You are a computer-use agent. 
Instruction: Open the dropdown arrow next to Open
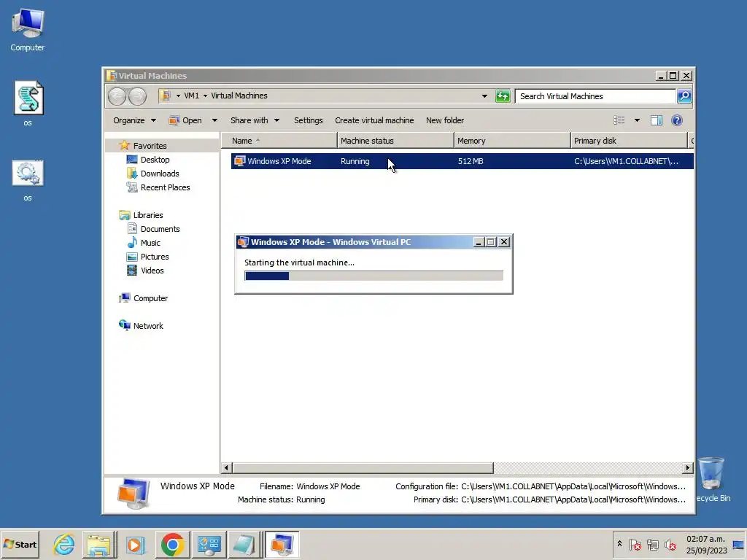214,120
